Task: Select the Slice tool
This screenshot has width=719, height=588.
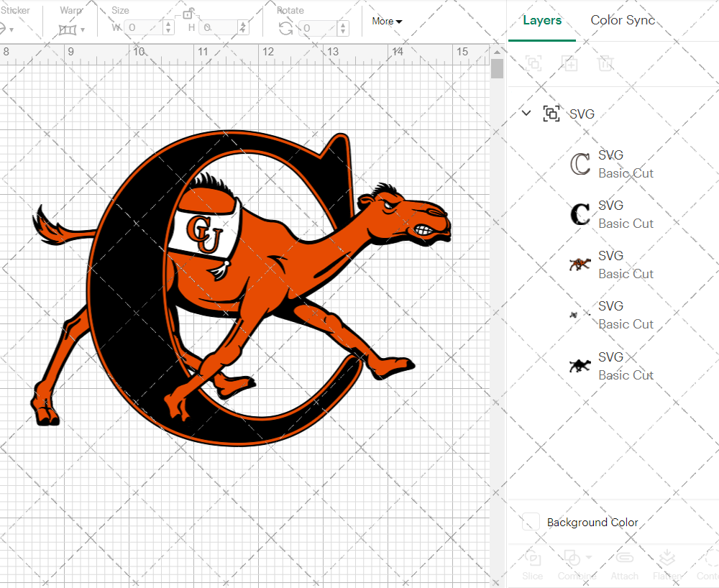Action: (532, 564)
